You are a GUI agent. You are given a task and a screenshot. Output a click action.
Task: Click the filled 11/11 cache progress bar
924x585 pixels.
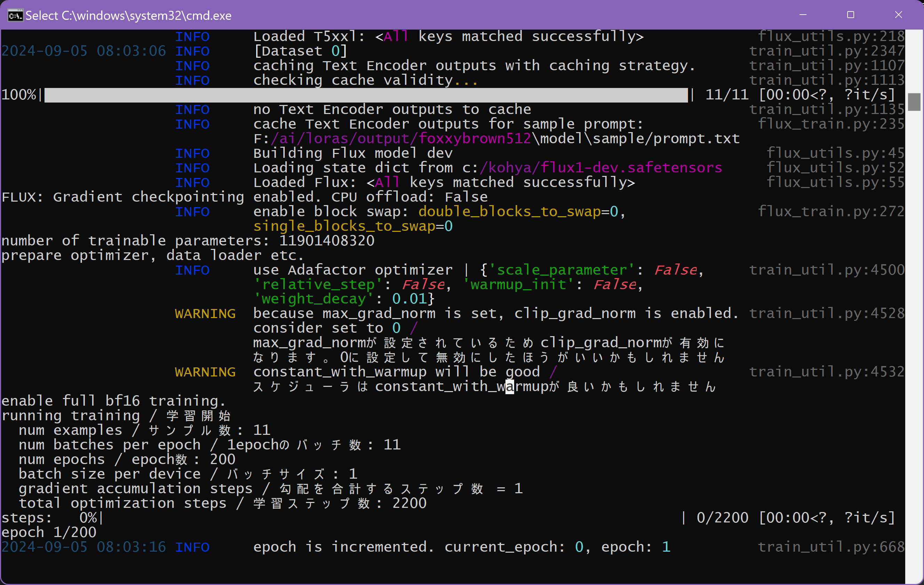click(365, 95)
